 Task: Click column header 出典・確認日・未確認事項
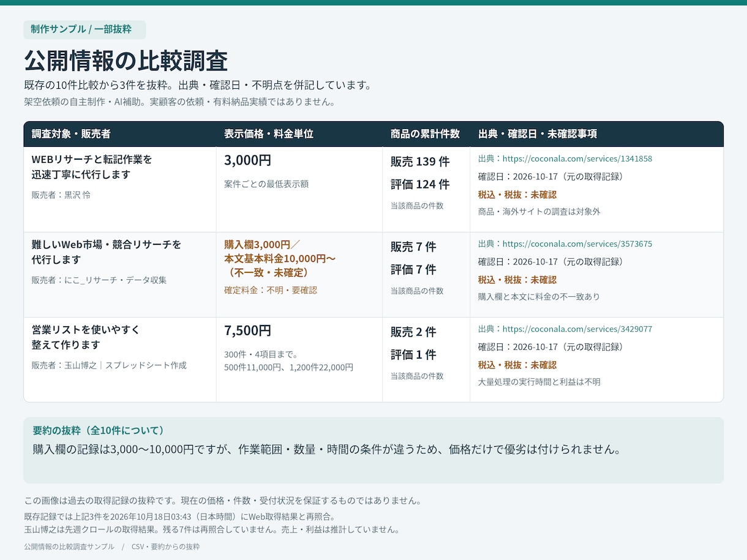538,134
